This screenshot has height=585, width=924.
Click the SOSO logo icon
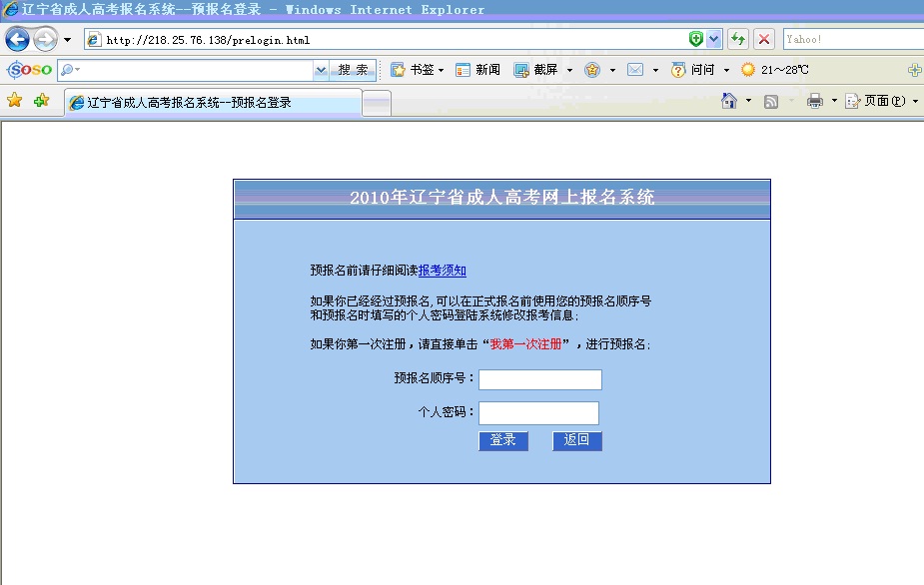pyautogui.click(x=29, y=70)
